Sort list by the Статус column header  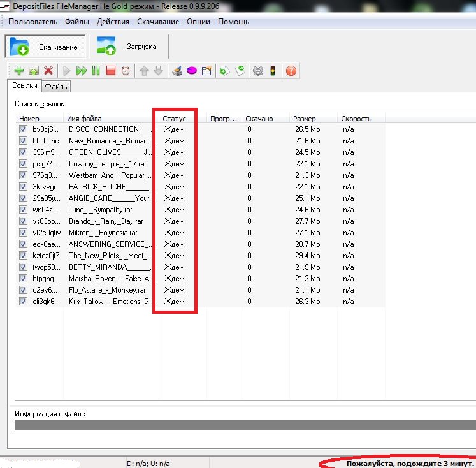pyautogui.click(x=175, y=119)
